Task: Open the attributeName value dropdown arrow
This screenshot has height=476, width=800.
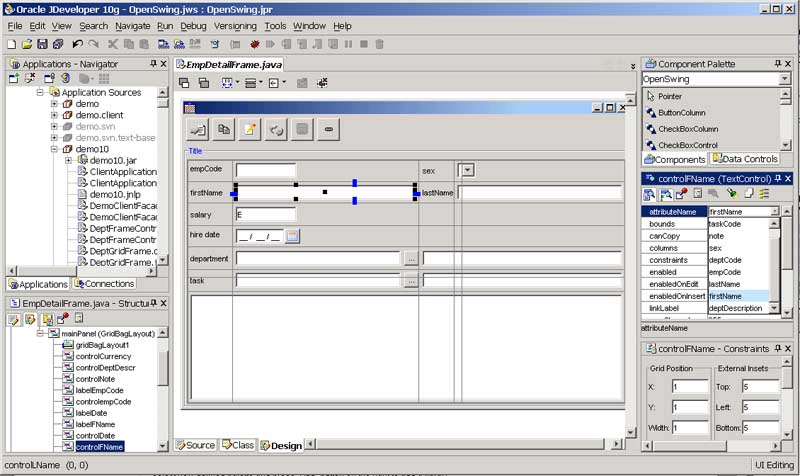Action: pos(774,211)
